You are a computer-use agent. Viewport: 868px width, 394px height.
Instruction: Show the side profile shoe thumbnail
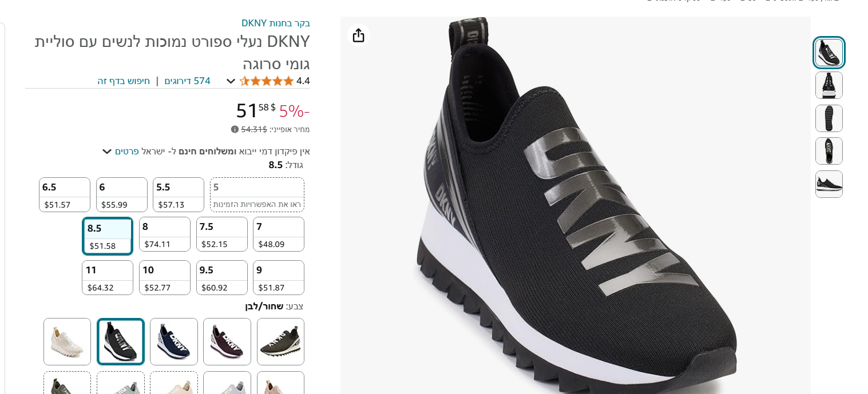click(x=829, y=184)
